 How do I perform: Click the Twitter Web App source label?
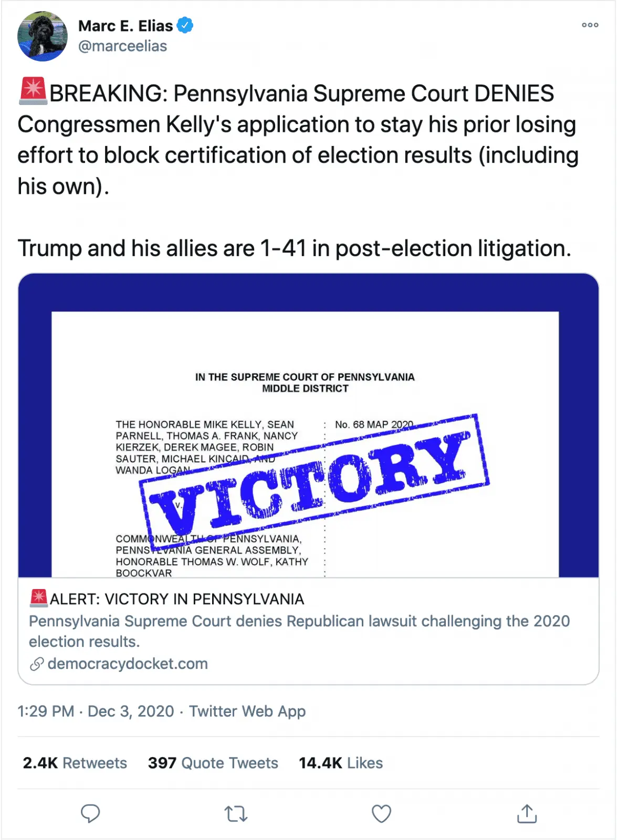247,711
